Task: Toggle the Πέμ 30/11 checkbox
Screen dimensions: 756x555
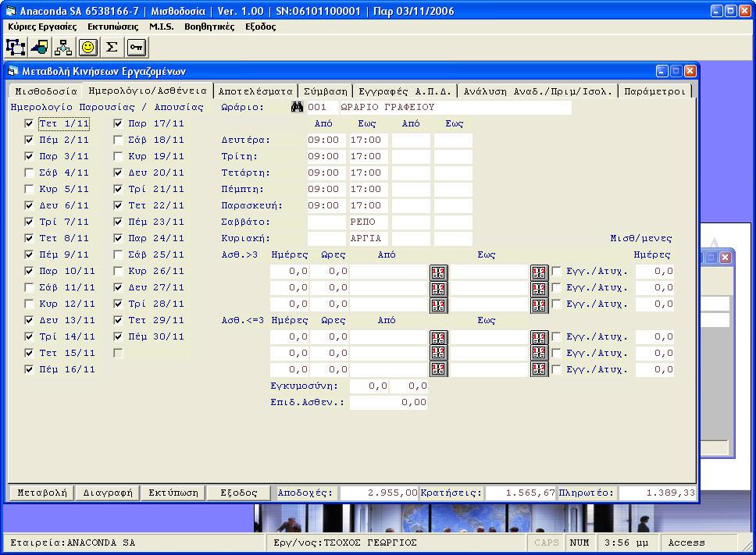Action: tap(118, 336)
